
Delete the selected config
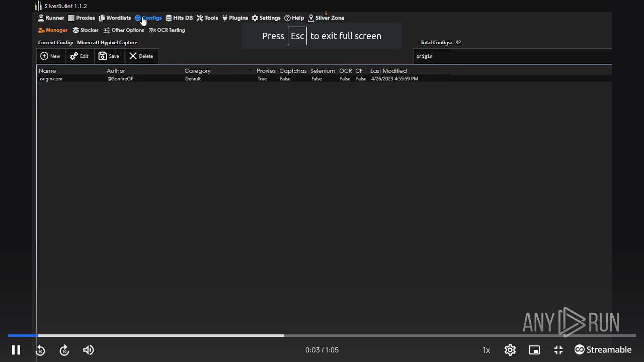141,56
